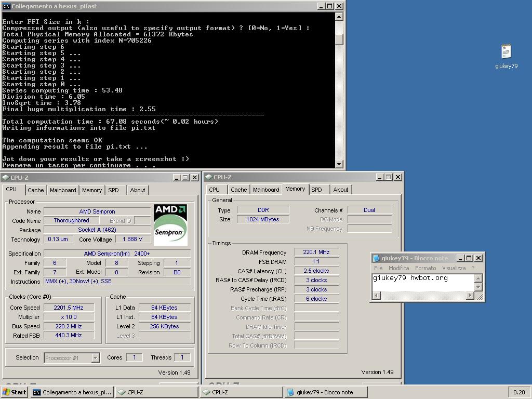Click the Specification field AMD Sempron 2400+

click(x=117, y=254)
